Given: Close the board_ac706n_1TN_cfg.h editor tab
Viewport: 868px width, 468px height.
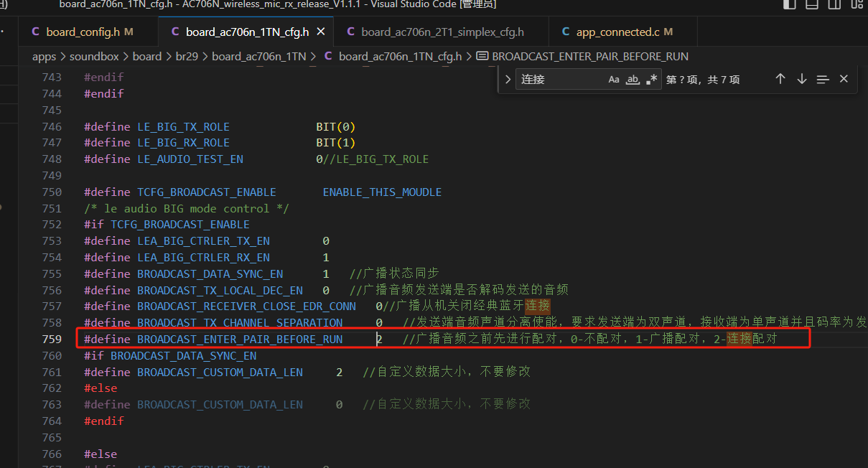Looking at the screenshot, I should 321,32.
